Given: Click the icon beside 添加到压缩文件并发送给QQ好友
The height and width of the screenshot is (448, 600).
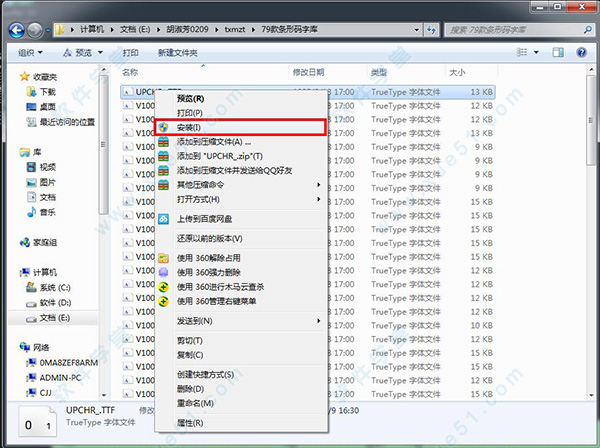Looking at the screenshot, I should coord(163,171).
